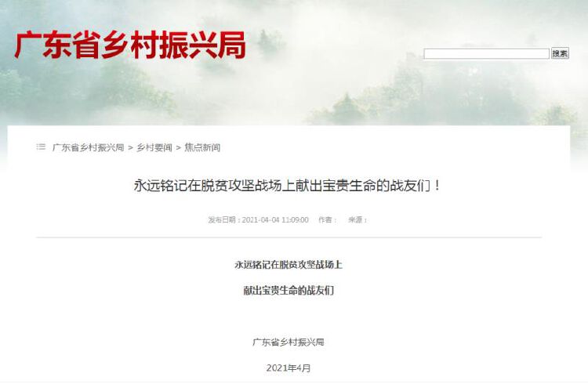Click the breadcrumb list icon
This screenshot has height=384, width=588.
[x=41, y=147]
